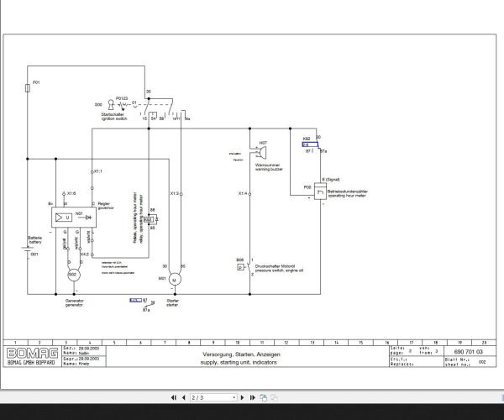Click the M01 starter motor symbol
The image size is (504, 420).
point(175,280)
